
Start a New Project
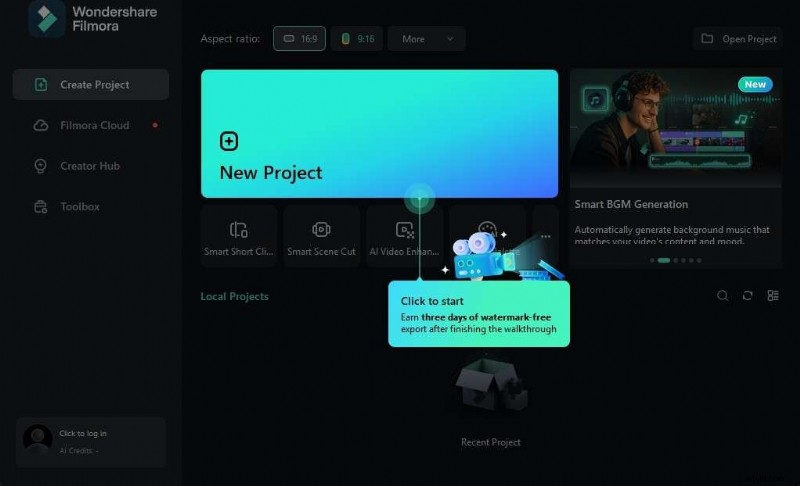(x=379, y=133)
